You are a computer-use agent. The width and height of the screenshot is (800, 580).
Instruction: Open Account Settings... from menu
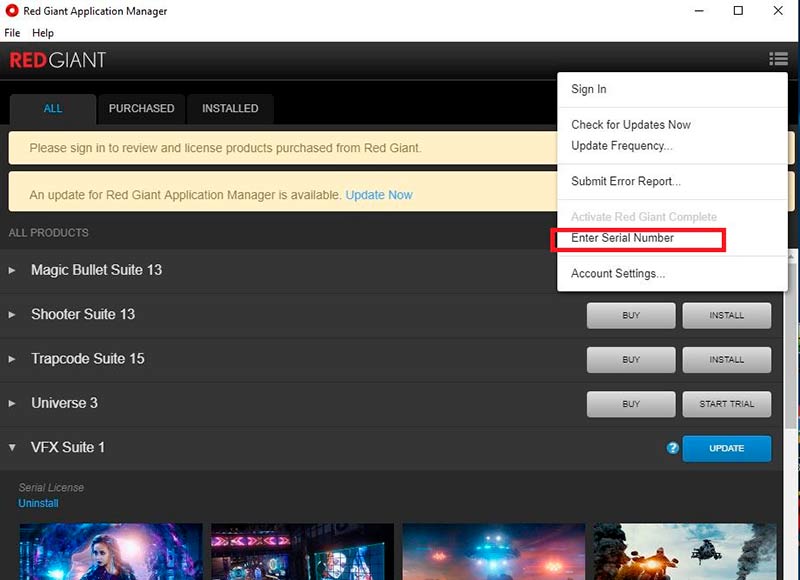point(618,274)
